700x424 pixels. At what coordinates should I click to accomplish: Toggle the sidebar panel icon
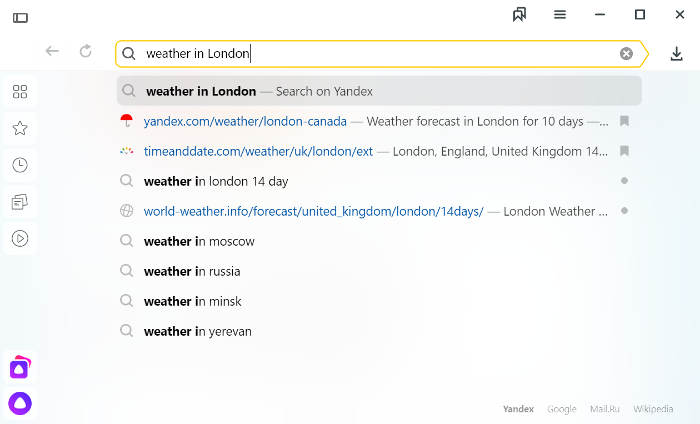(x=20, y=17)
